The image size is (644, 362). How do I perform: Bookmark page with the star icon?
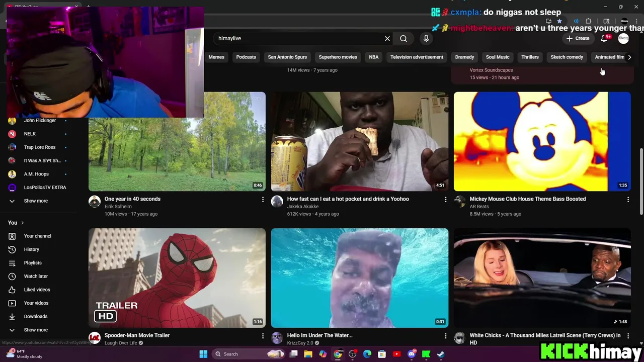click(559, 21)
